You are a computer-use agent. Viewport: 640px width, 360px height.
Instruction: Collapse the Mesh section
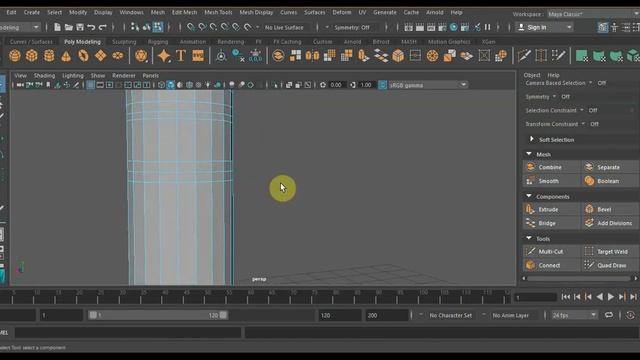point(529,154)
